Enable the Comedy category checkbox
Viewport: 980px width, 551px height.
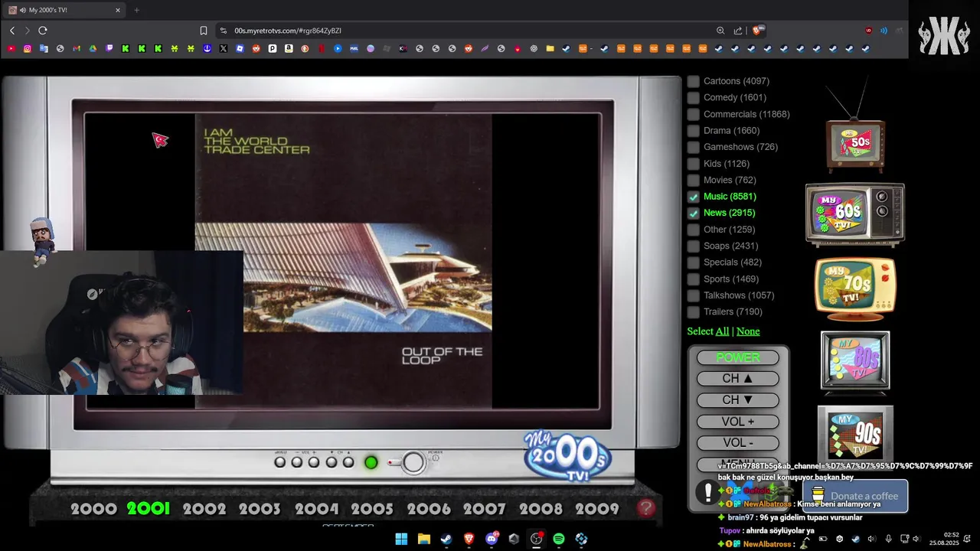(x=694, y=97)
